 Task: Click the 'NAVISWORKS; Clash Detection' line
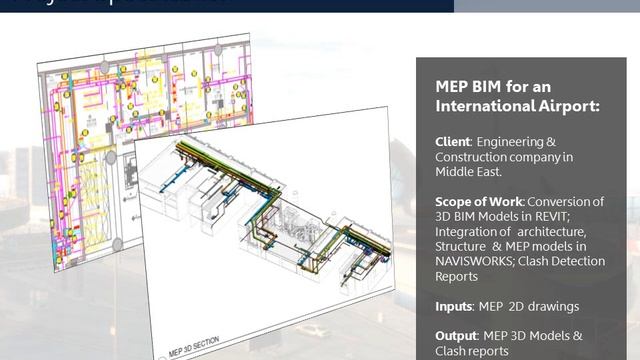(x=520, y=261)
